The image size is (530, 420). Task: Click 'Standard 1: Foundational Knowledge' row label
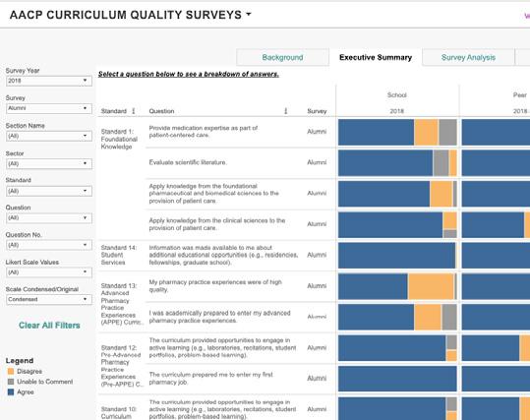tap(119, 139)
